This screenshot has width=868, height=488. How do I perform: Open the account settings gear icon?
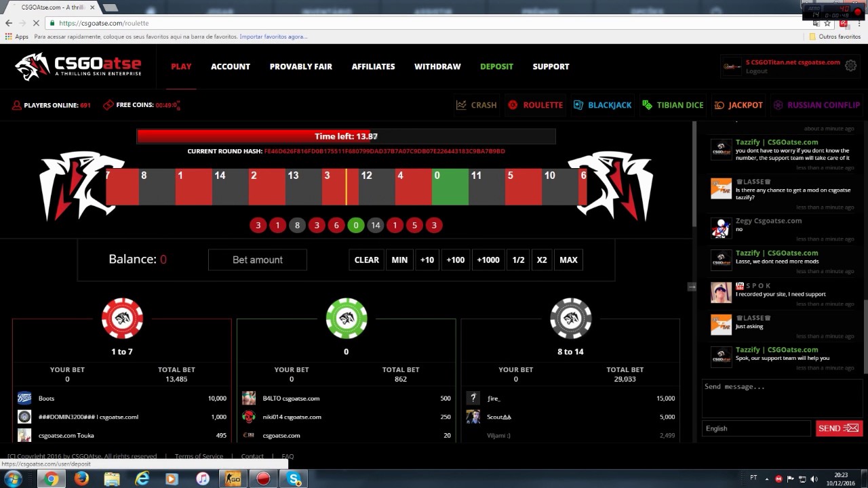pos(850,66)
